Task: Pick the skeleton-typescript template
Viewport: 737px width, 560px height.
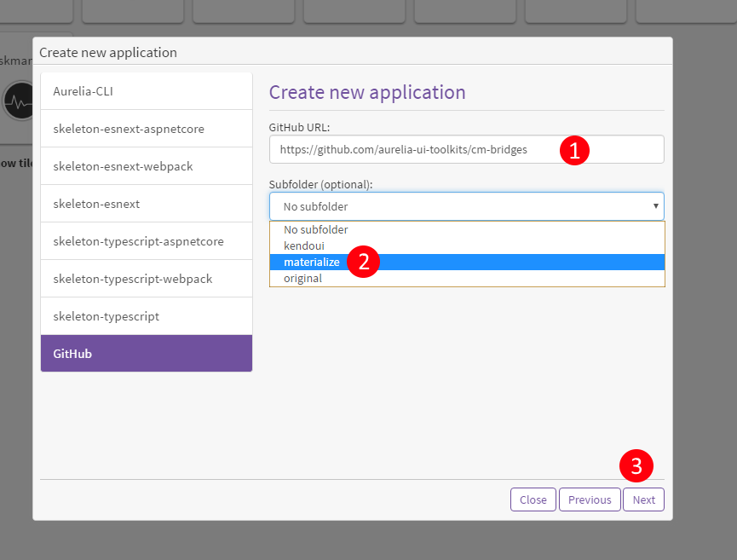Action: coord(146,316)
